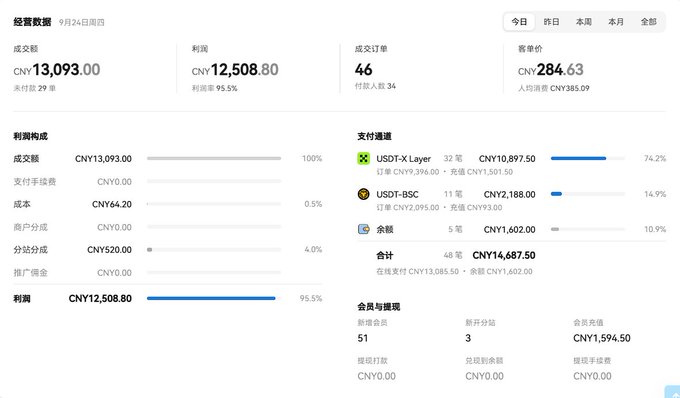This screenshot has width=680, height=398.
Task: Click the USDT-X Layer green icon
Action: click(x=363, y=158)
